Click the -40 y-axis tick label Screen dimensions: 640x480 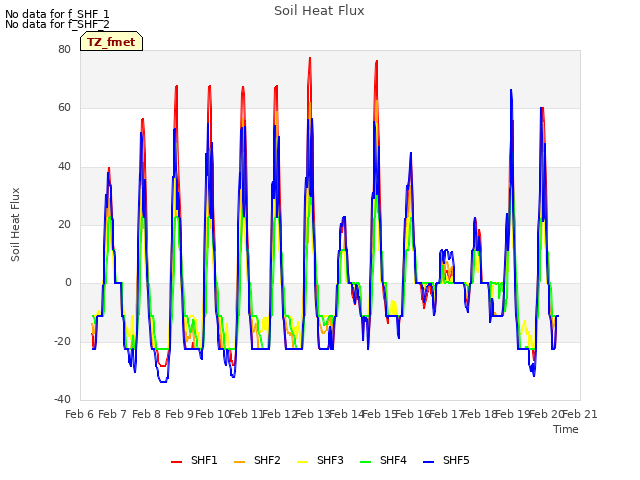(x=62, y=399)
